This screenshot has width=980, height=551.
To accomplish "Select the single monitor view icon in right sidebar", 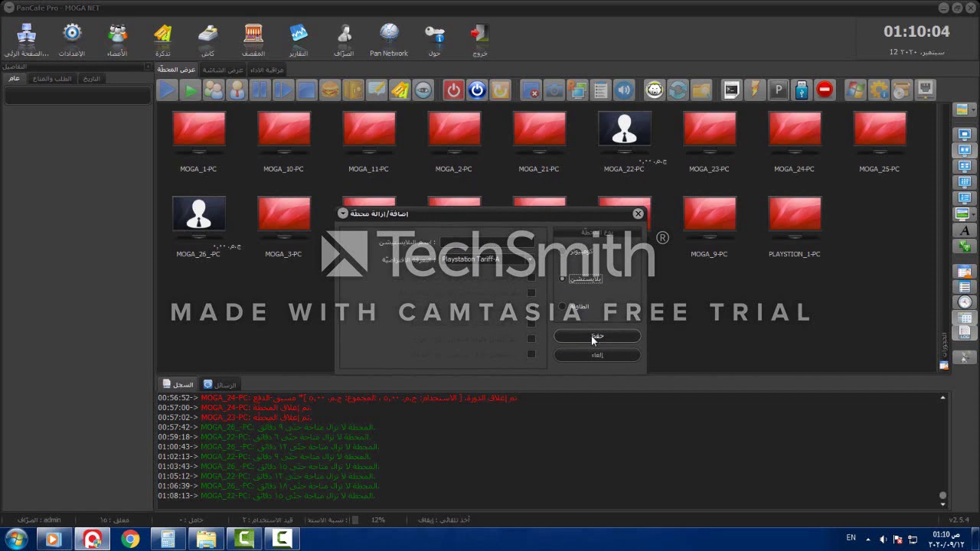I will (x=965, y=135).
